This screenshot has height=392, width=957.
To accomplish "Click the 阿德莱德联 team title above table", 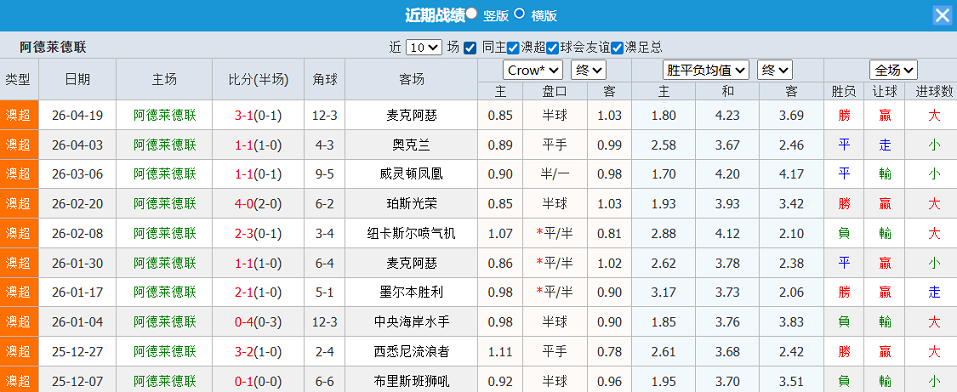I will [52, 48].
